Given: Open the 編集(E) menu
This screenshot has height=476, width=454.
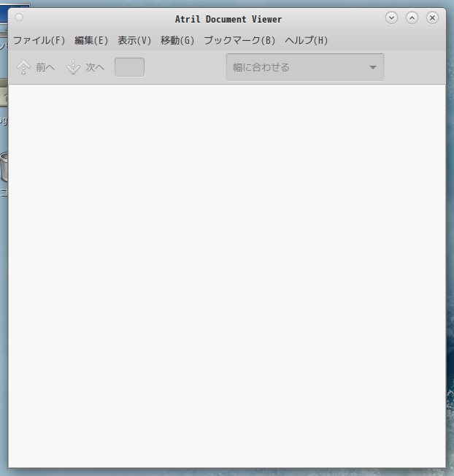Looking at the screenshot, I should coord(91,40).
